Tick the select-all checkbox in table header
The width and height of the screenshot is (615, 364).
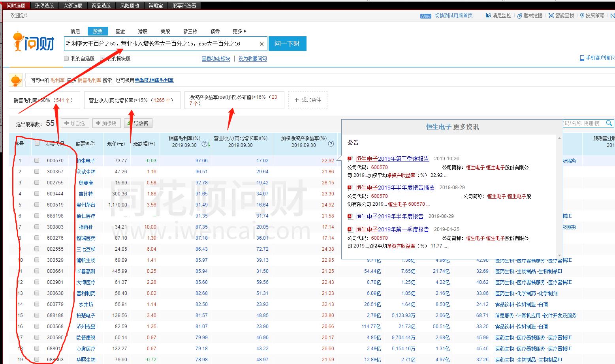click(x=37, y=144)
